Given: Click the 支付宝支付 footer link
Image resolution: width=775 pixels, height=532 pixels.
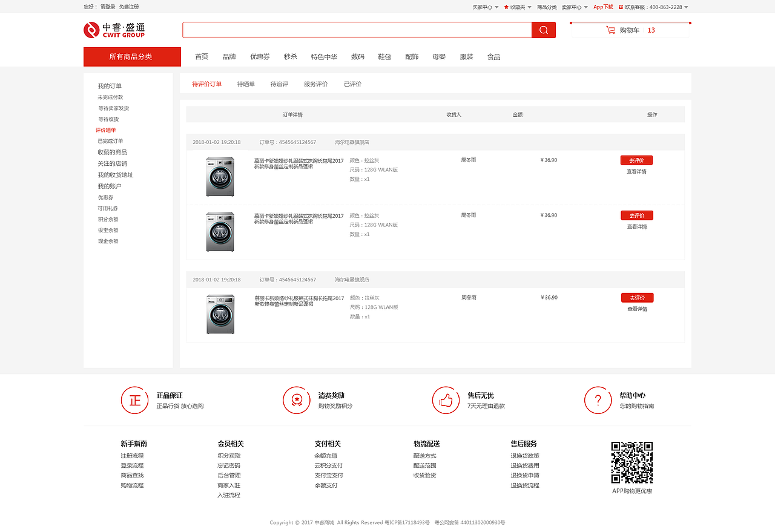Looking at the screenshot, I should click(329, 475).
